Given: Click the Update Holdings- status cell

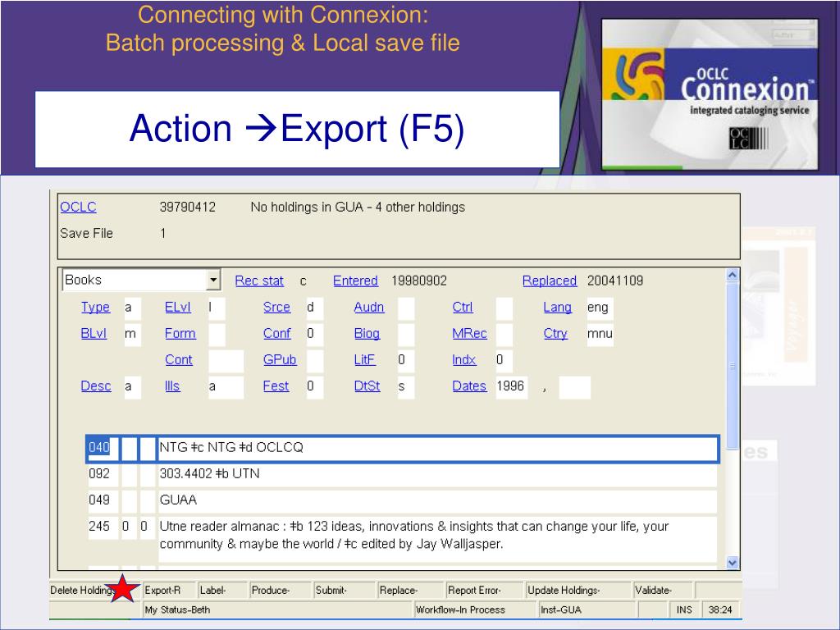Looking at the screenshot, I should point(578,590).
